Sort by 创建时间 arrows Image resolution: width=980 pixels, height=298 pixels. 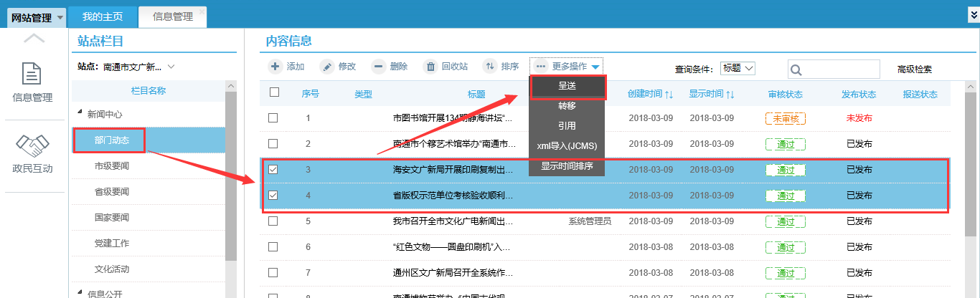point(669,95)
